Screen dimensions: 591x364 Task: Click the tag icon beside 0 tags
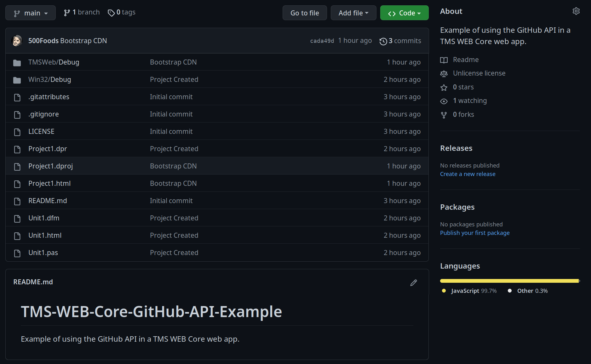[x=111, y=13]
